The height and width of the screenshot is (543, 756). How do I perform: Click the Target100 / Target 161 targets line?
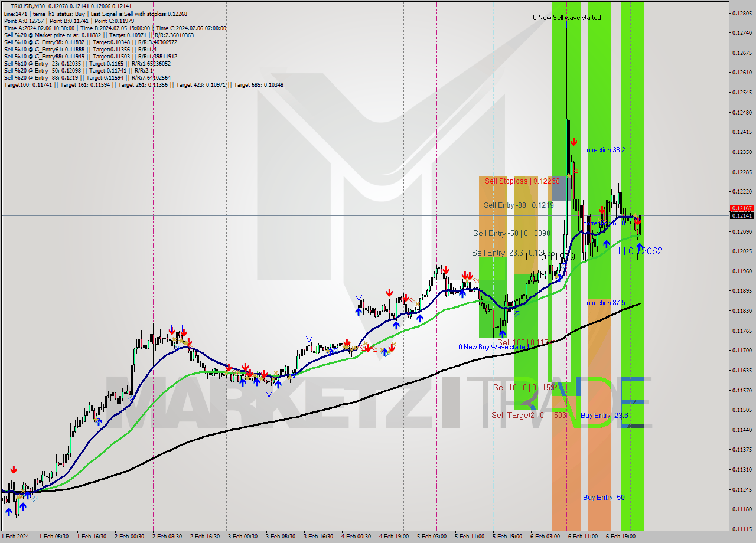(144, 84)
